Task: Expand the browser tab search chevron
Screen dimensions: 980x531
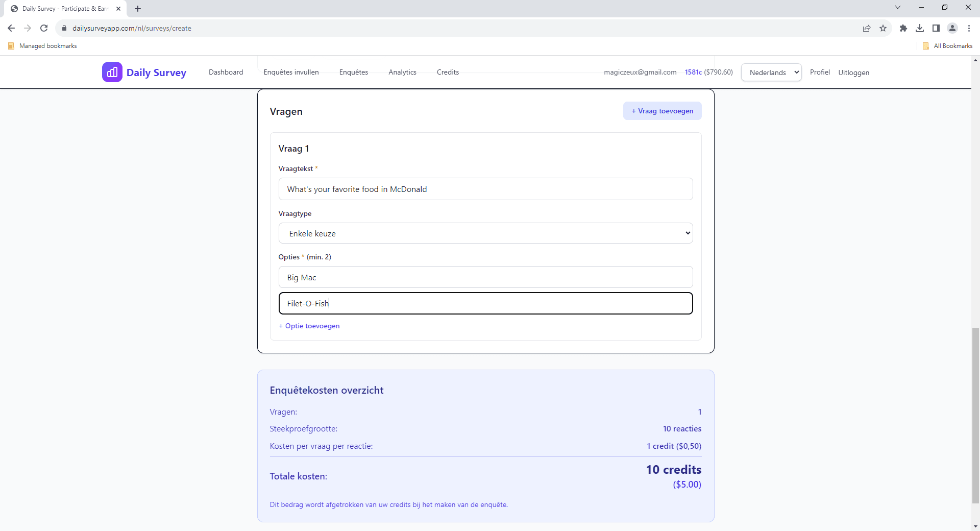Action: pyautogui.click(x=897, y=7)
